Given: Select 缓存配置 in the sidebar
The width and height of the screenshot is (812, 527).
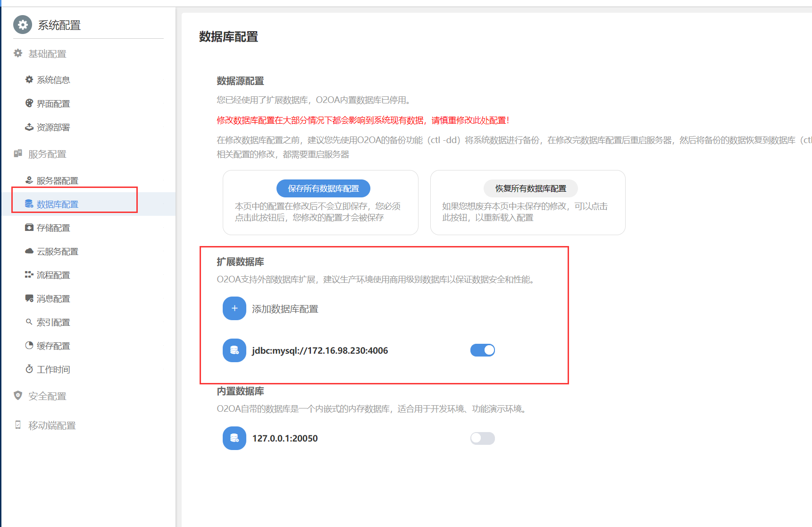Looking at the screenshot, I should tap(53, 346).
